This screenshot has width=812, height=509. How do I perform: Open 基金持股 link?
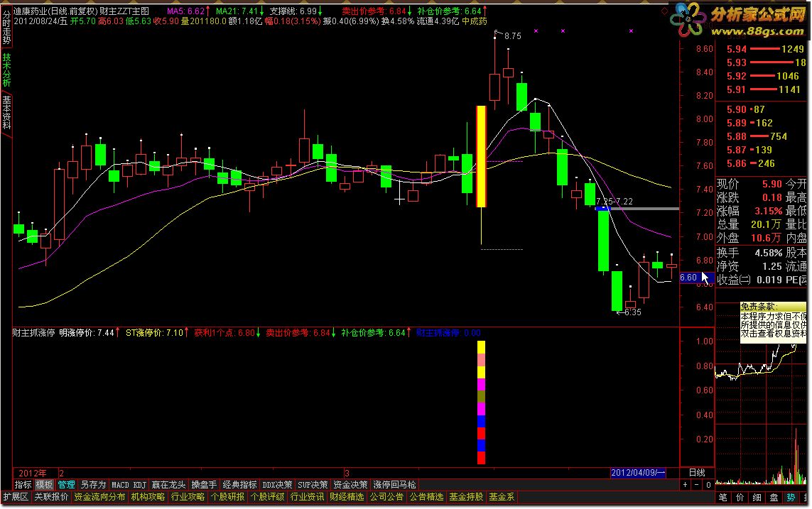[x=466, y=497]
